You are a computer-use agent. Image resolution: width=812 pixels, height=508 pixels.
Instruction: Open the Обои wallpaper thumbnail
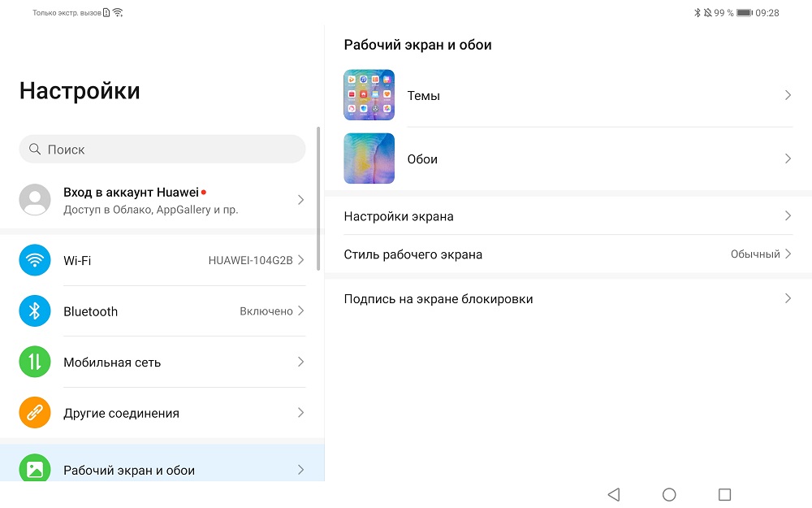point(369,158)
